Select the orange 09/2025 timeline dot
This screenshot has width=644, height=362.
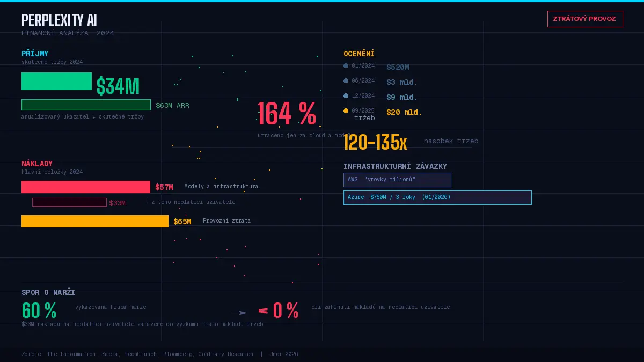346,111
